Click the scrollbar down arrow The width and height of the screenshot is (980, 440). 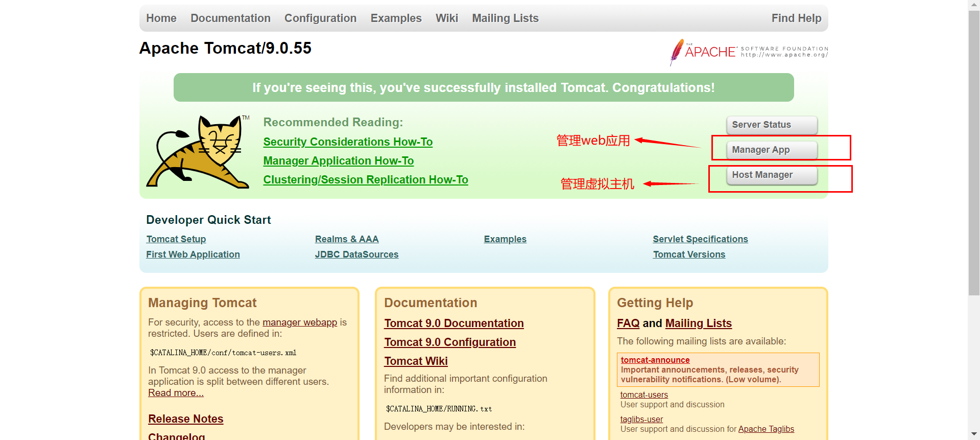[x=974, y=435]
